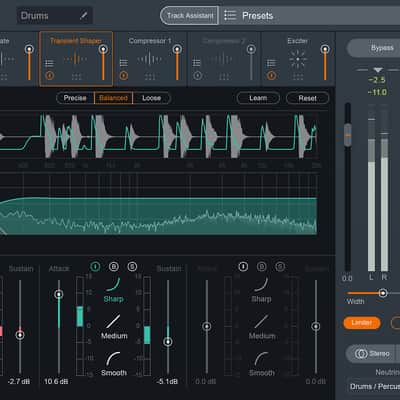This screenshot has height=400, width=400.
Task: Click the Width slider handle
Action: [383, 293]
